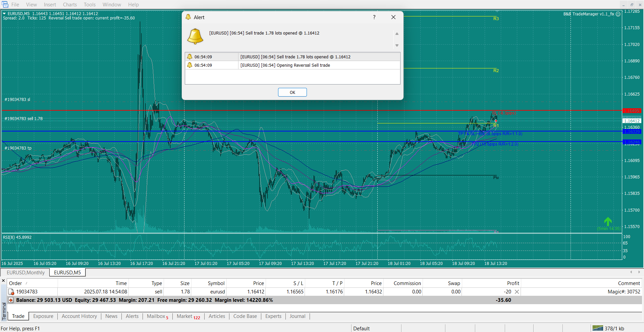Open the Charts menu

(70, 5)
